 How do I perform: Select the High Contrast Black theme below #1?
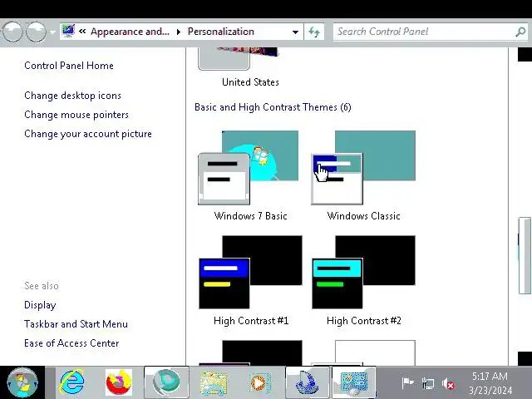tap(251, 352)
